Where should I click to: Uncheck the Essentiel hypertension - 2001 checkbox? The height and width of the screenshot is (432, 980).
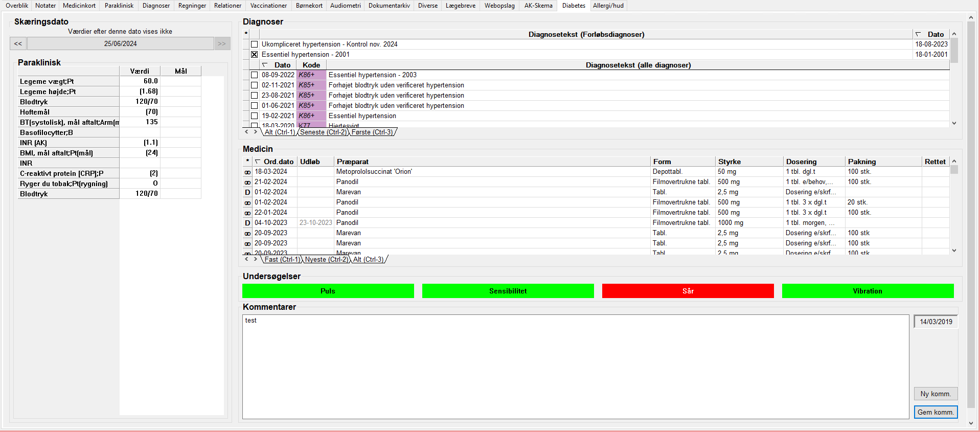[254, 55]
